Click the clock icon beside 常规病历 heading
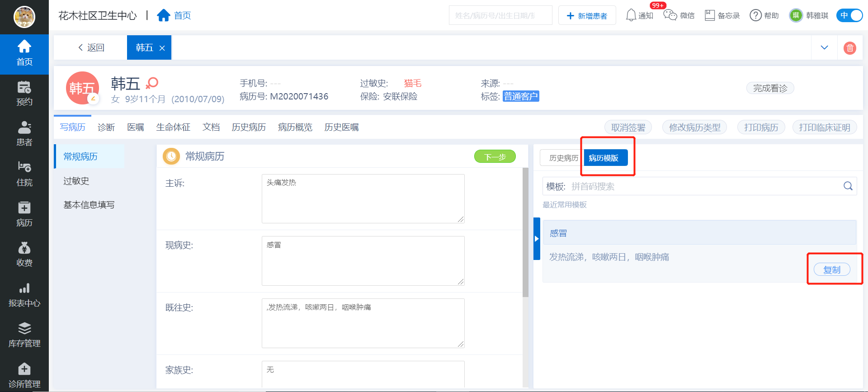This screenshot has height=392, width=868. [x=171, y=156]
